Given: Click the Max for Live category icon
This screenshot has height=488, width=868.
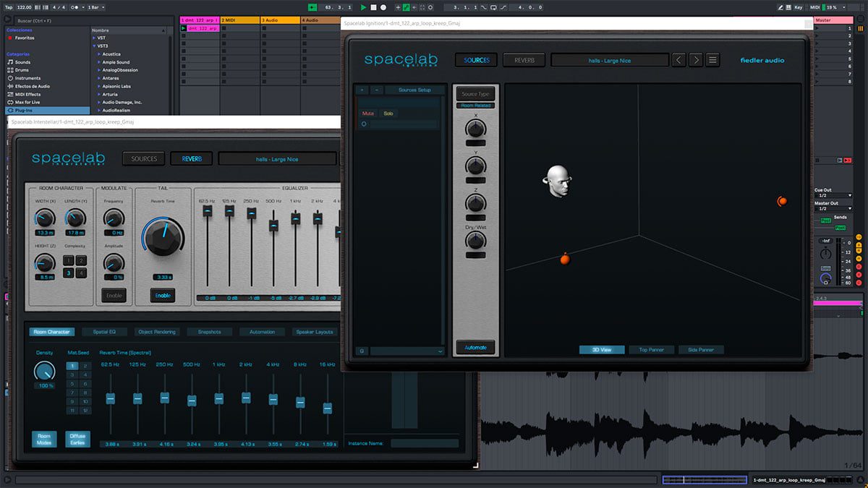Looking at the screenshot, I should pos(10,102).
